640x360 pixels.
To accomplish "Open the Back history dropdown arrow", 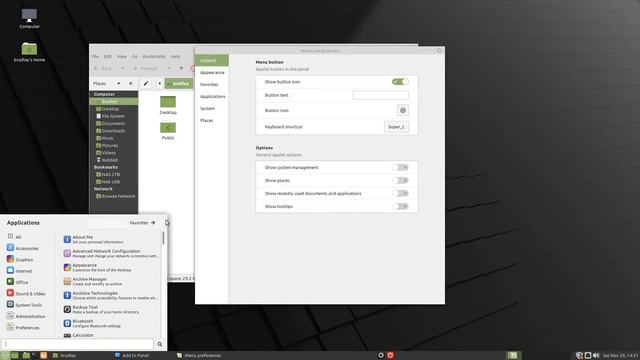I will coord(122,68).
